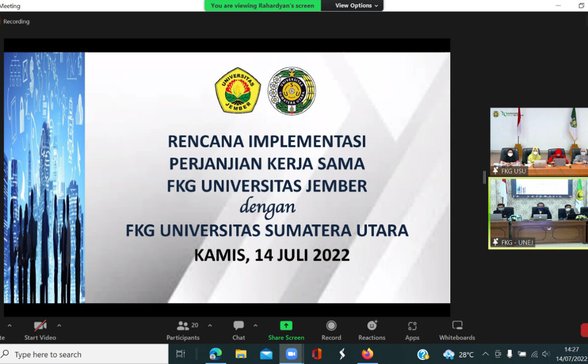The height and width of the screenshot is (364, 588).
Task: Open the Chat panel
Action: 239,330
